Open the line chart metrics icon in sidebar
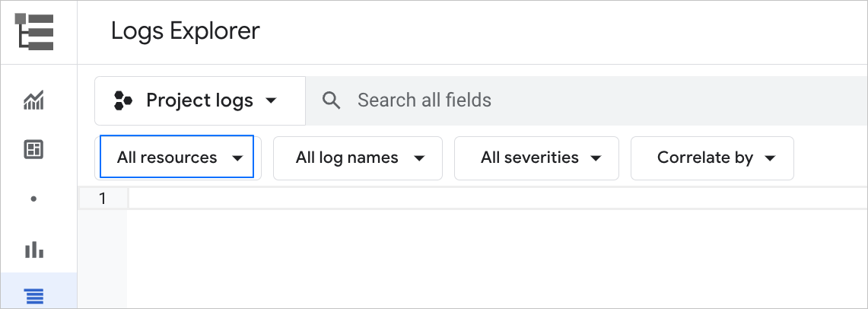868x309 pixels. pyautogui.click(x=34, y=100)
